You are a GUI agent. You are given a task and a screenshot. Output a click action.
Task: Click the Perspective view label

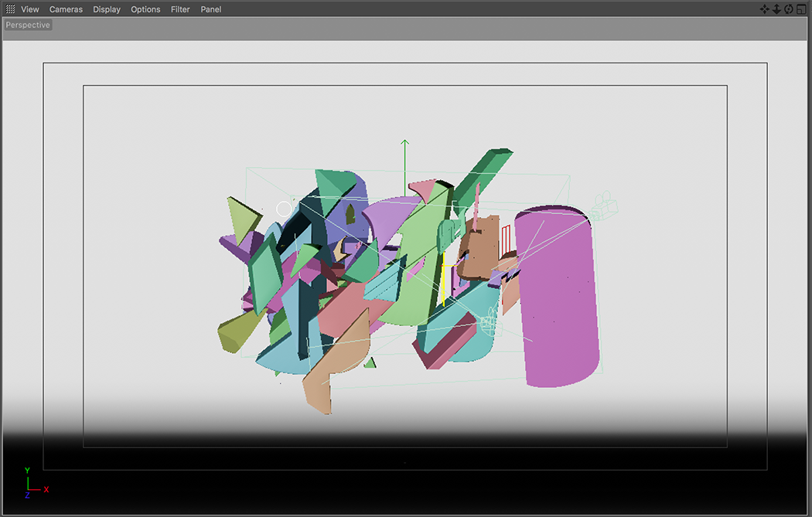28,25
